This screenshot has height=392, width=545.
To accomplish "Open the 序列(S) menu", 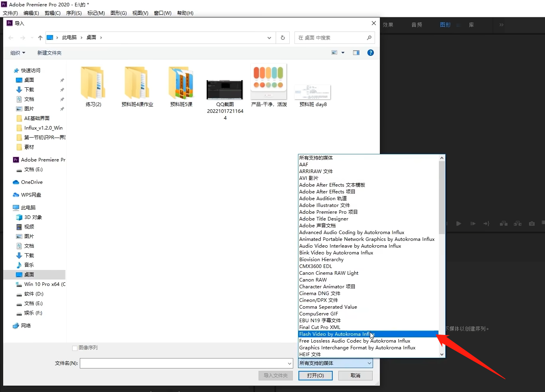I will tap(74, 13).
